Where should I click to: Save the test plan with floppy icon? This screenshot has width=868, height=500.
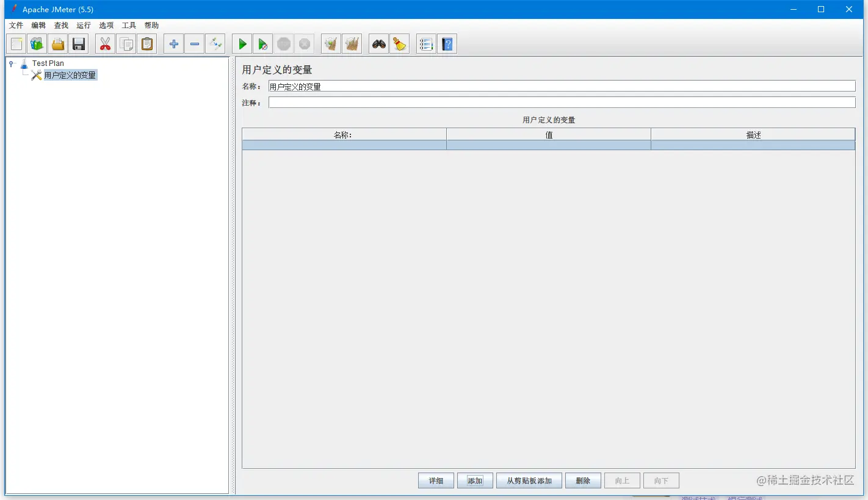79,44
